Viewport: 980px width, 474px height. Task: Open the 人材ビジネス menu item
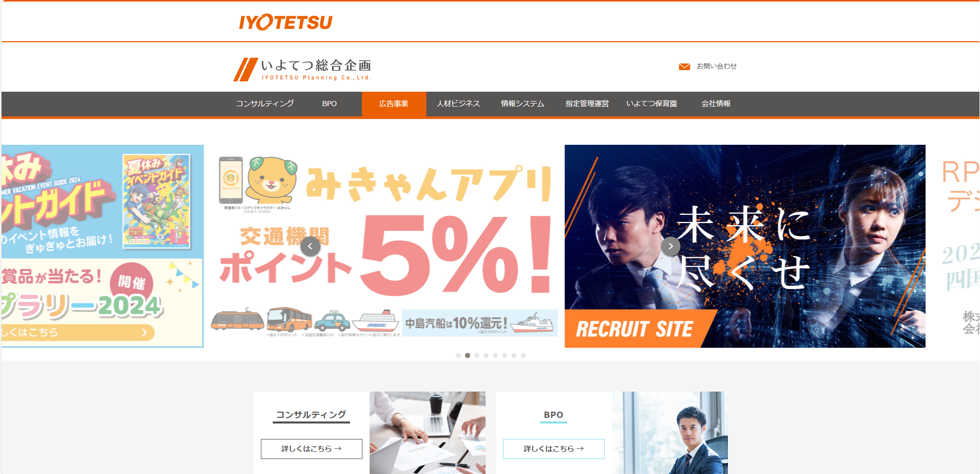tap(458, 104)
